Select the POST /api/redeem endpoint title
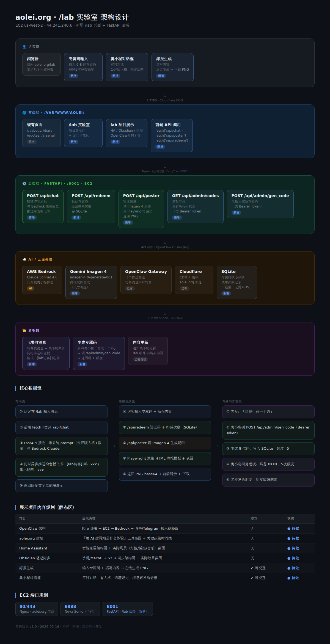This screenshot has height=644, width=330. (91, 196)
